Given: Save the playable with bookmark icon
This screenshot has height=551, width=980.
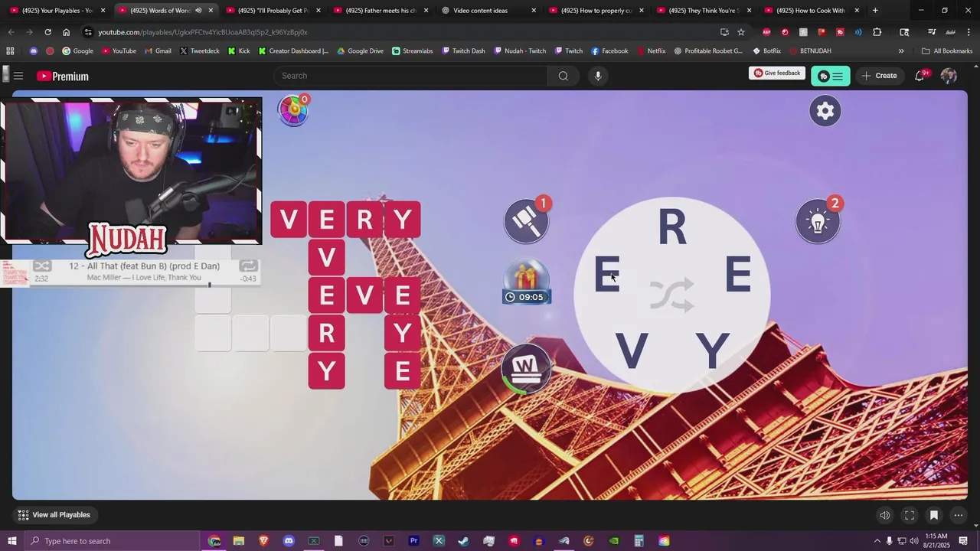Looking at the screenshot, I should (x=934, y=515).
